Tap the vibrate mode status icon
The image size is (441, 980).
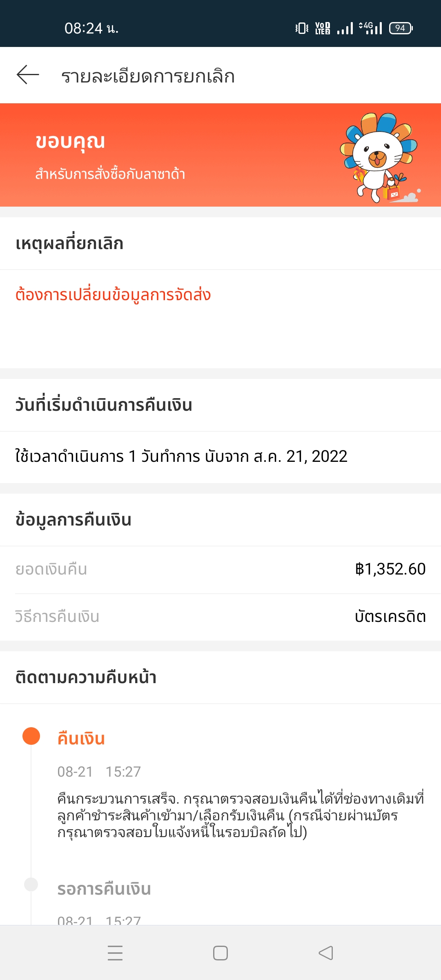[302, 28]
